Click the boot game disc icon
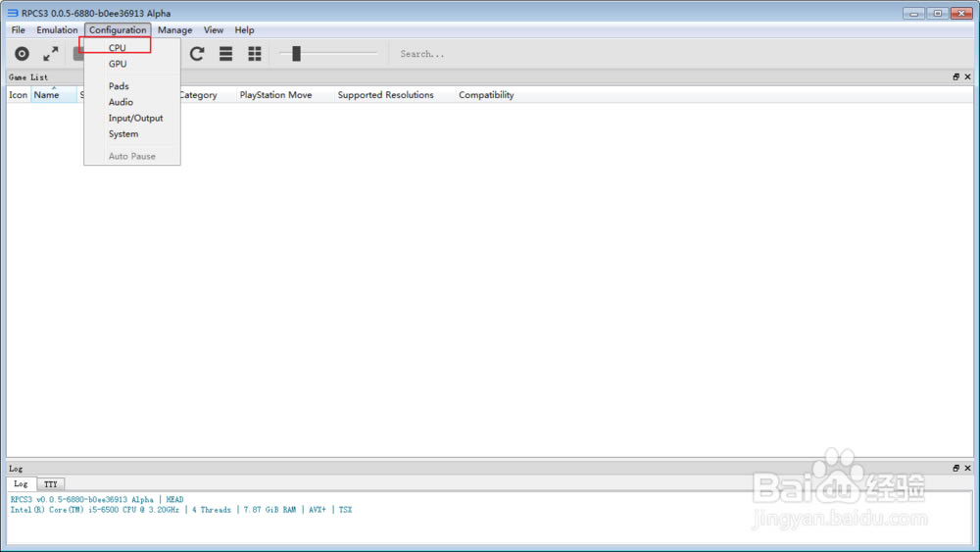The width and height of the screenshot is (980, 552). (22, 54)
